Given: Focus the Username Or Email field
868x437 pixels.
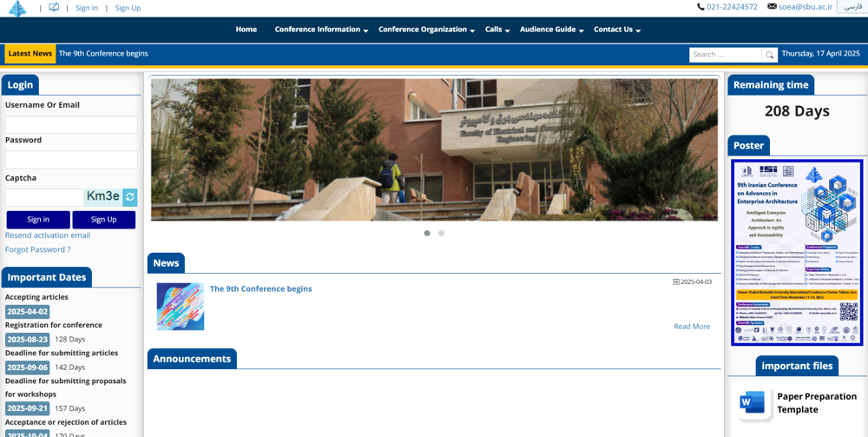Looking at the screenshot, I should coord(71,125).
